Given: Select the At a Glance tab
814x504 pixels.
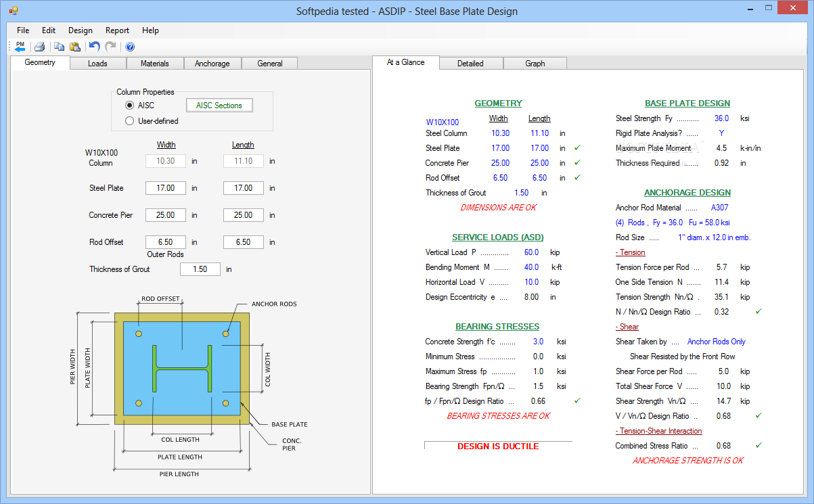Looking at the screenshot, I should click(x=406, y=62).
